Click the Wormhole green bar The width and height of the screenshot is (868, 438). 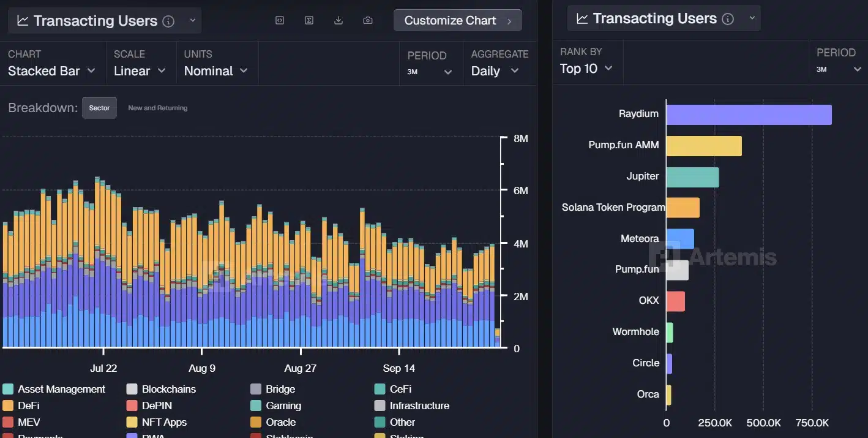670,333
